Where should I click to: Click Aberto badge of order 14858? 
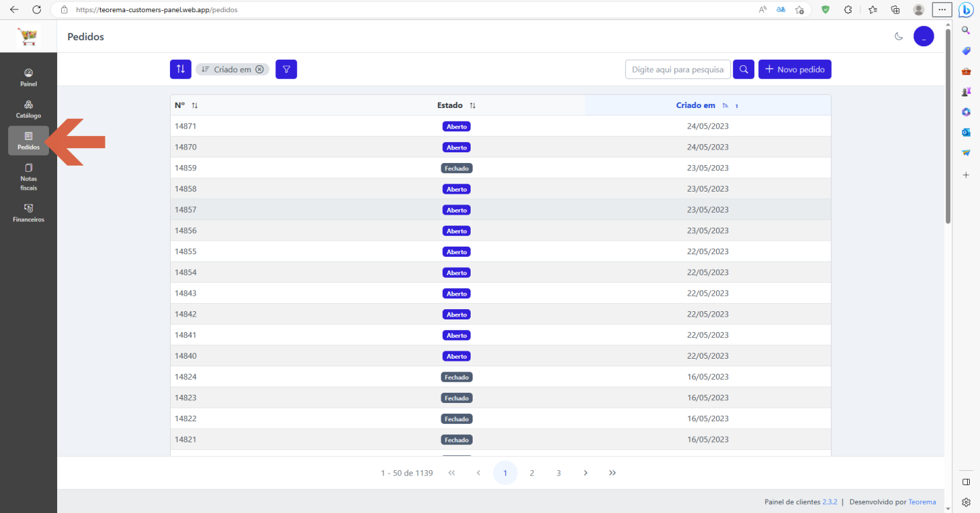pos(456,189)
